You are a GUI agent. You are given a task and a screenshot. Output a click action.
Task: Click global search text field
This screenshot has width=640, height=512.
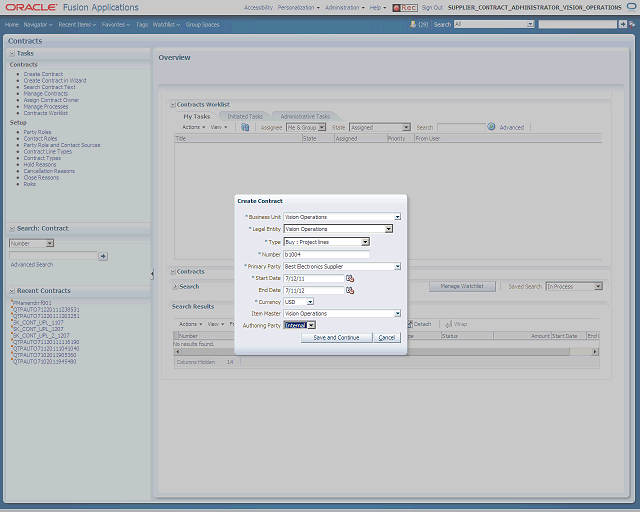tap(578, 24)
